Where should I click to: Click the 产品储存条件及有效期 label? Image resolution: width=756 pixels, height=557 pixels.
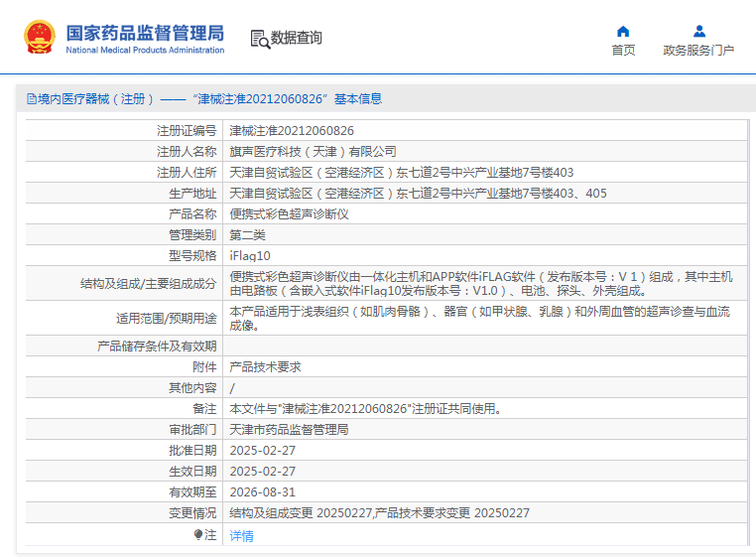[x=157, y=347]
